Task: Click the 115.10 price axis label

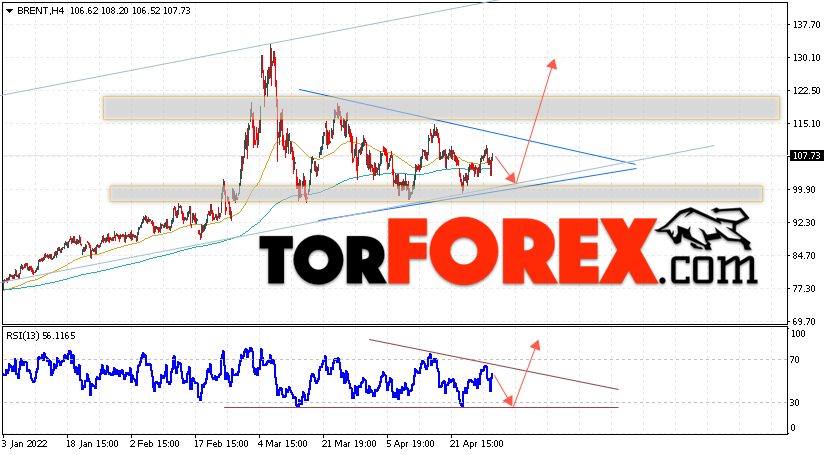Action: coord(806,124)
